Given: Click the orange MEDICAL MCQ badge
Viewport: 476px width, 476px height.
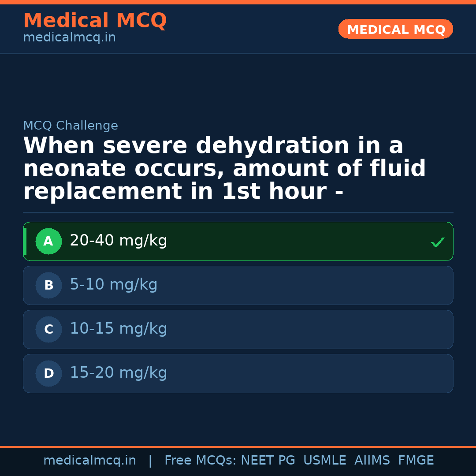Looking at the screenshot, I should [x=395, y=30].
